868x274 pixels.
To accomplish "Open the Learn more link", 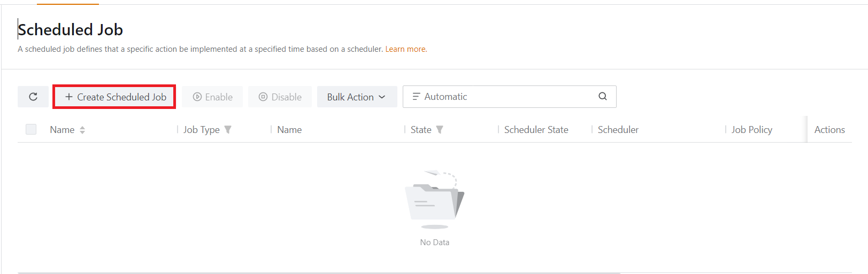I will click(x=406, y=49).
